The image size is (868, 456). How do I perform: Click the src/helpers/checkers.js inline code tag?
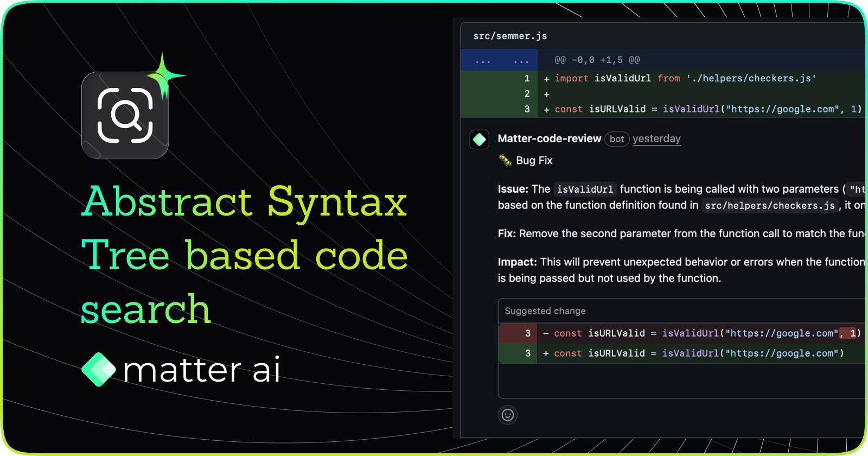(x=770, y=205)
